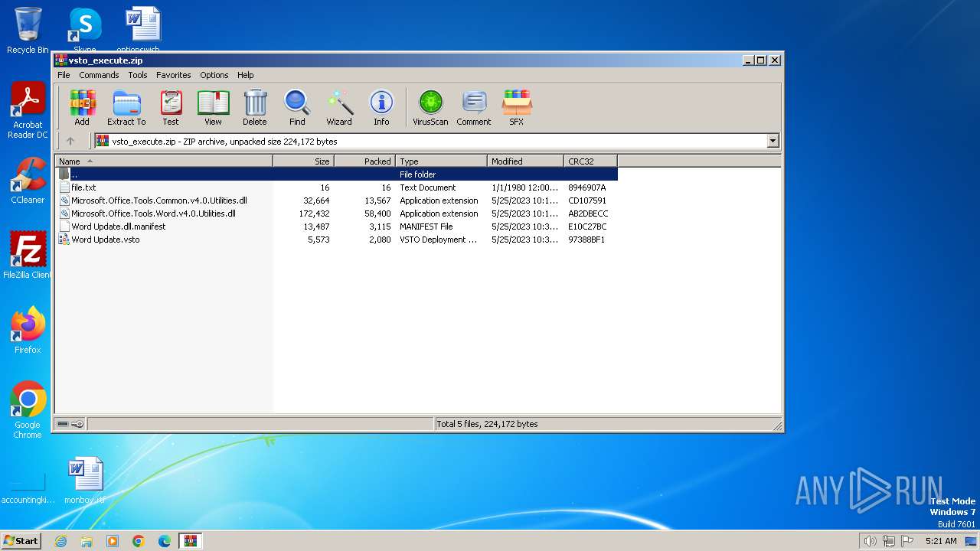Open Firefox desktop shortcut

(x=28, y=331)
